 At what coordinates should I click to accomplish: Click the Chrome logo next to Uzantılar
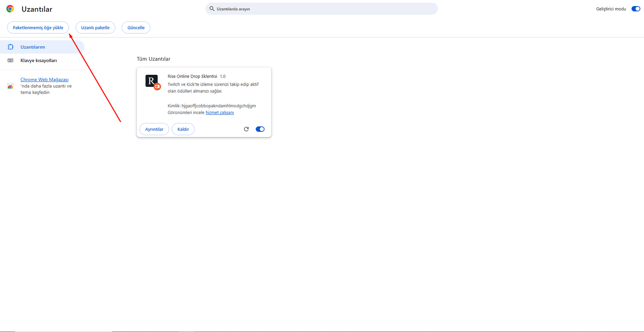(10, 9)
